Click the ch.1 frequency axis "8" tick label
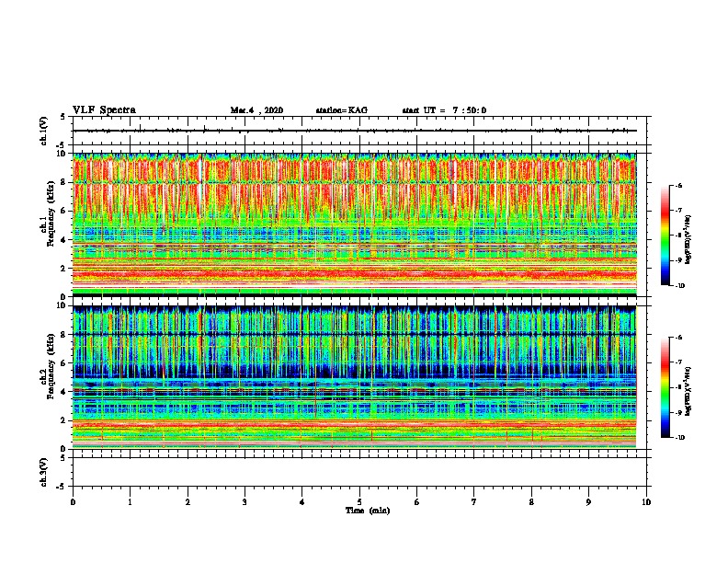728x563 pixels. pos(63,182)
